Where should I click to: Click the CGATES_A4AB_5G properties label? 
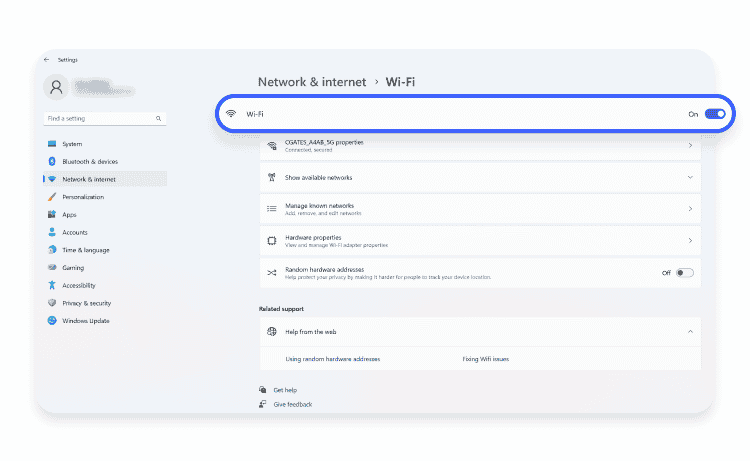click(x=324, y=143)
